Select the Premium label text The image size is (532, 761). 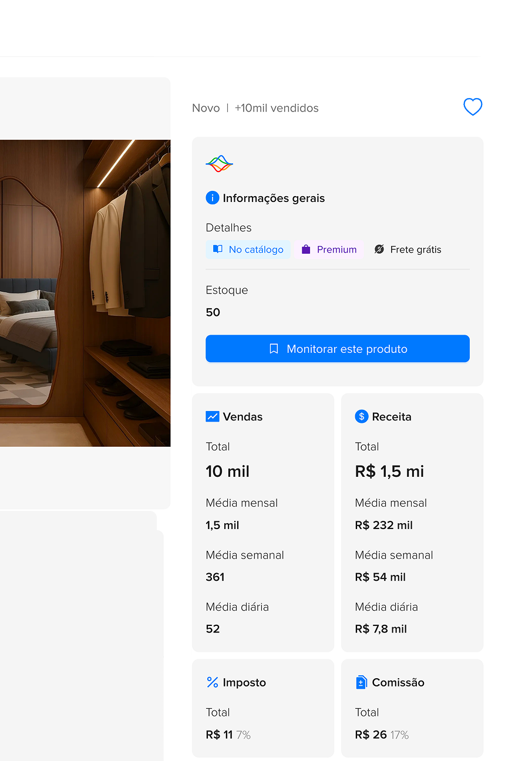[x=336, y=250]
